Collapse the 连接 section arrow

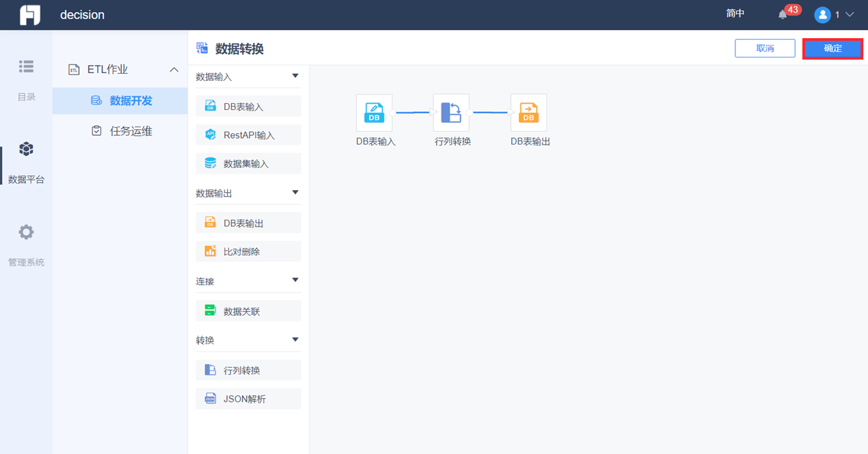point(295,281)
